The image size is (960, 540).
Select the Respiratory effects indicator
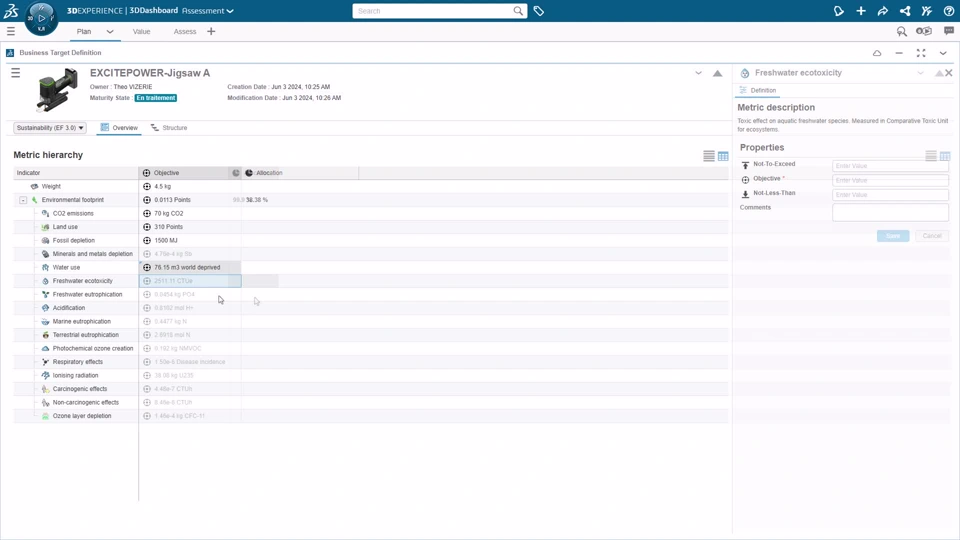(x=77, y=362)
